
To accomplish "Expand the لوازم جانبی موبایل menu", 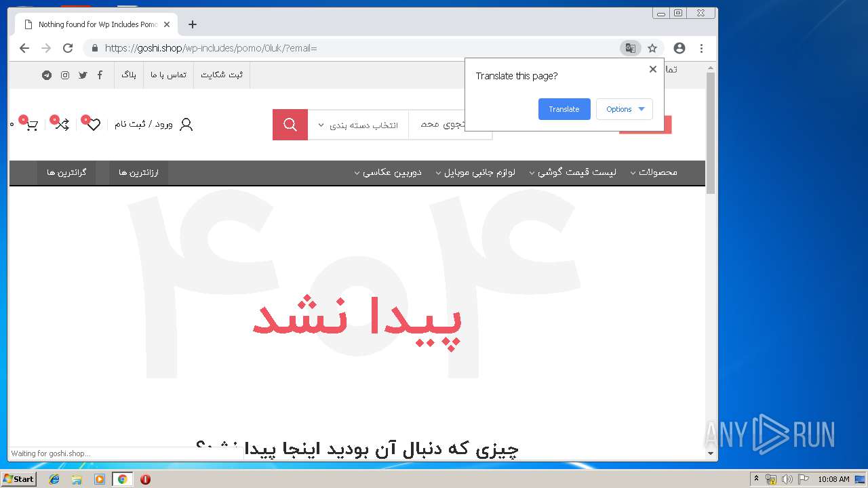I will coord(475,172).
